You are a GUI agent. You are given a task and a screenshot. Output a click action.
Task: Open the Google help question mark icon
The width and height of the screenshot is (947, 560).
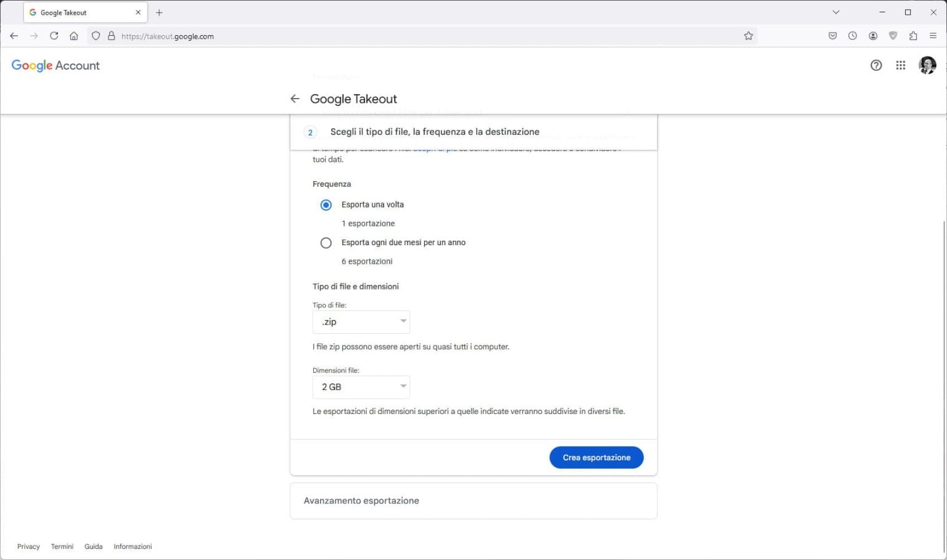876,65
